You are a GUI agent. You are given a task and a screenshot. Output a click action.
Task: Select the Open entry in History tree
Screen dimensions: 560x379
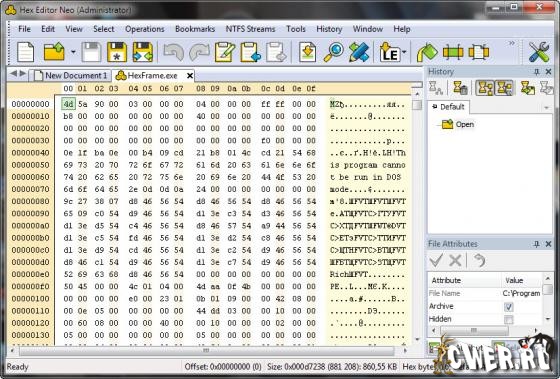(458, 124)
